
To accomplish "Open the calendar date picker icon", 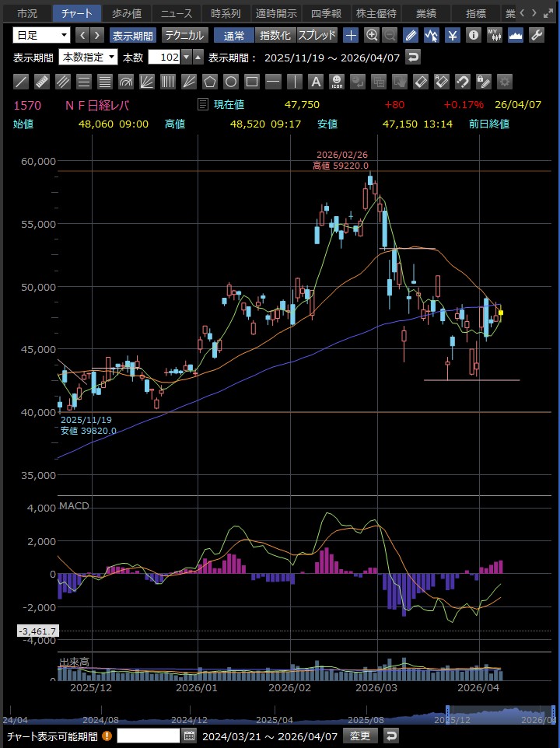I will coord(190,736).
